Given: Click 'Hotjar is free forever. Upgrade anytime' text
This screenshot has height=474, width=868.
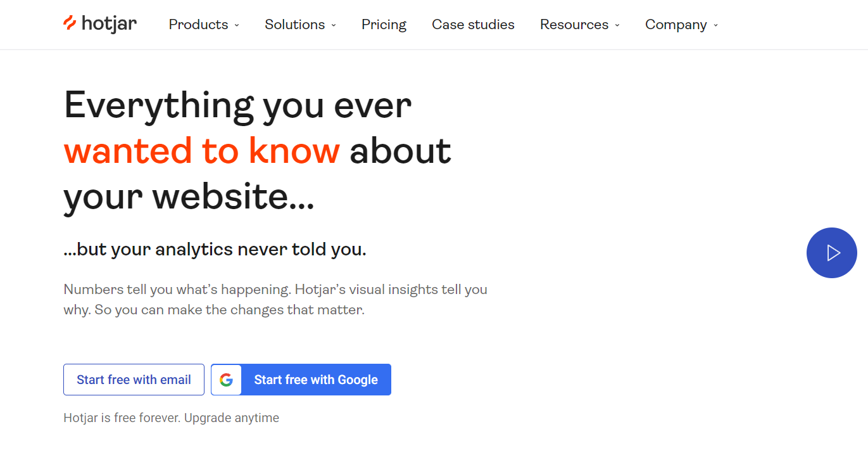Looking at the screenshot, I should tap(172, 418).
